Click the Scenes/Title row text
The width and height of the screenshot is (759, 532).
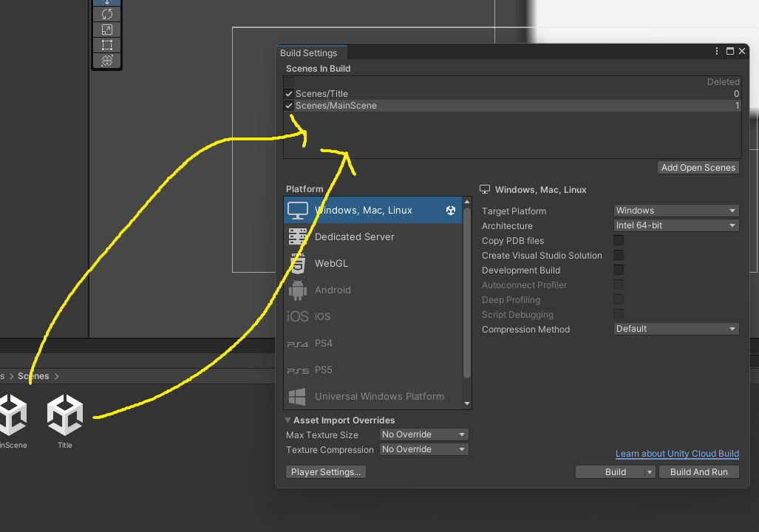(x=322, y=94)
